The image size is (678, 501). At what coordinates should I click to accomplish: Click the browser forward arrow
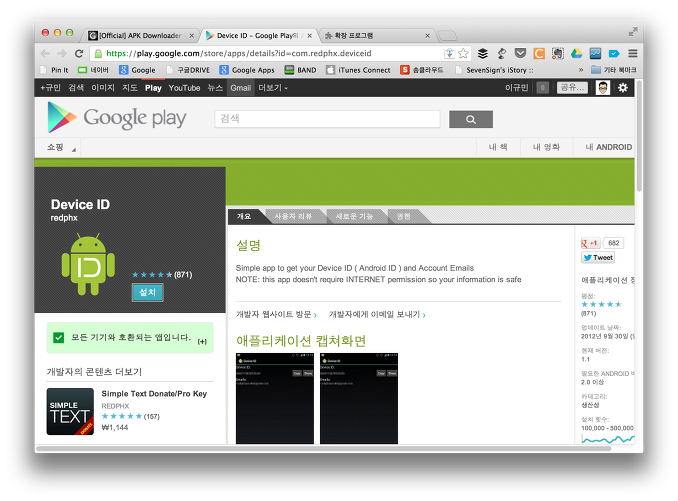(62, 54)
